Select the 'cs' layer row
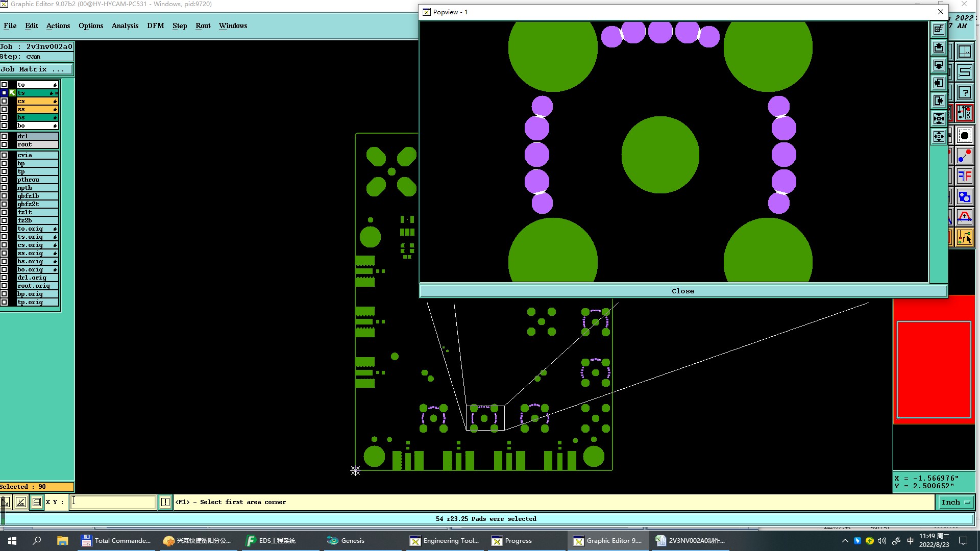Image resolution: width=980 pixels, height=551 pixels. coord(37,101)
